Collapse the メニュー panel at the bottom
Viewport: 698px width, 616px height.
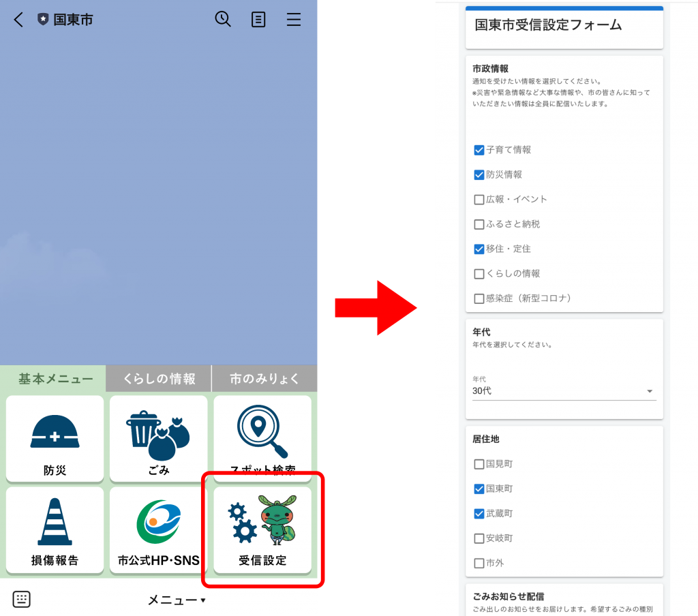tap(177, 600)
